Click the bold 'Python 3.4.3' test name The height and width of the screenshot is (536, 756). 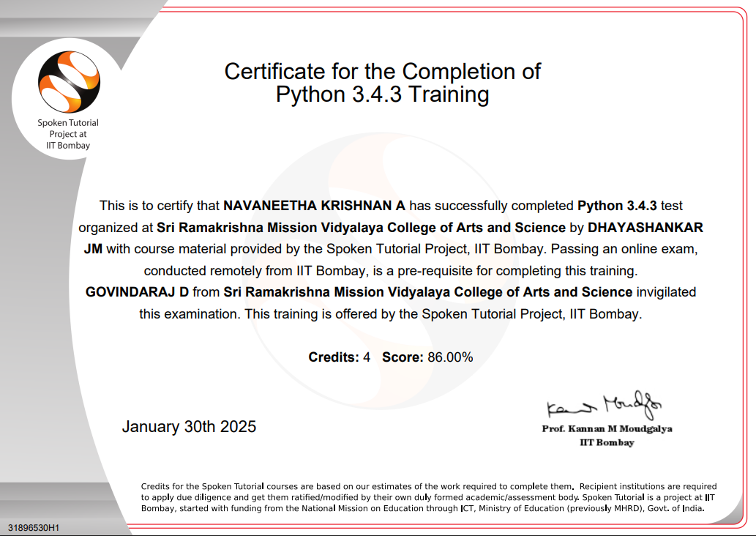617,206
